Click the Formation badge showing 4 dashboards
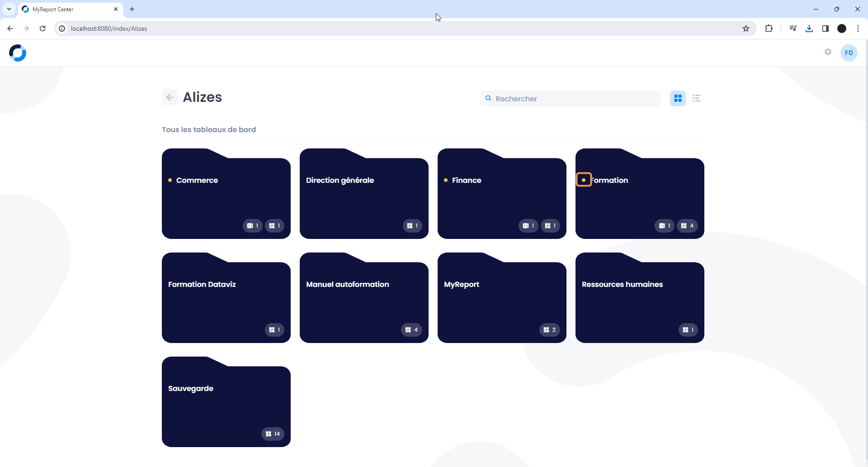 (x=687, y=226)
